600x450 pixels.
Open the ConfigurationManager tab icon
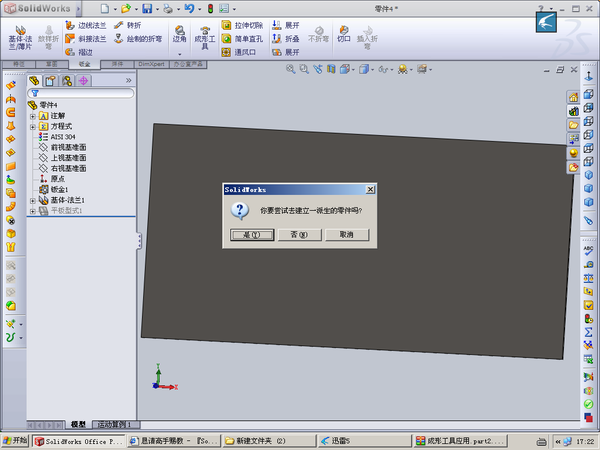[67, 81]
